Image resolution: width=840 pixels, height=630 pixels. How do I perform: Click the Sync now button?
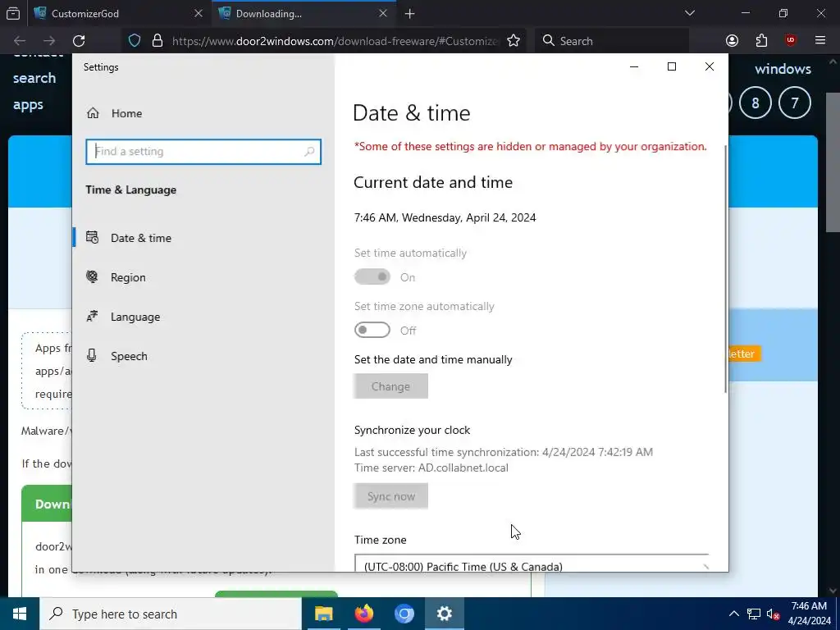390,496
